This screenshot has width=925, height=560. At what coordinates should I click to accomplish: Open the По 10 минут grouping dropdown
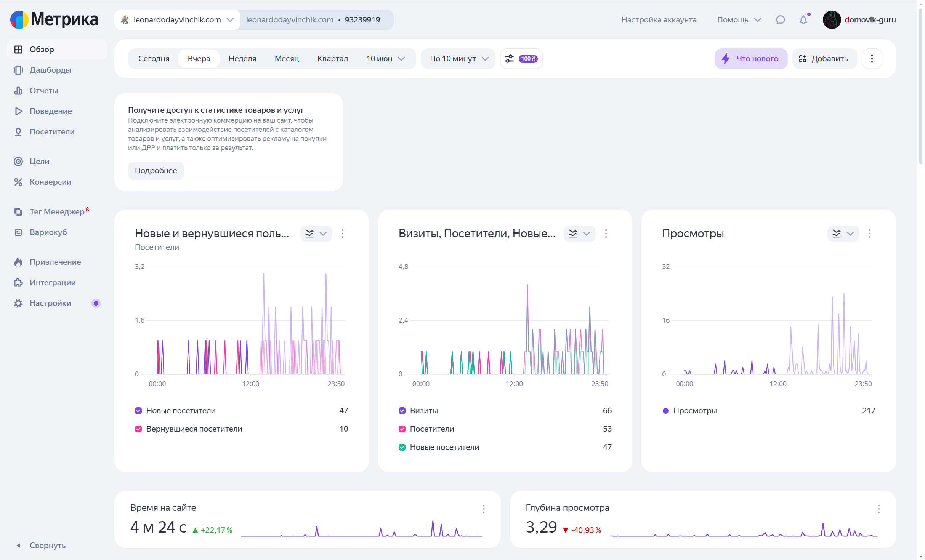click(458, 59)
